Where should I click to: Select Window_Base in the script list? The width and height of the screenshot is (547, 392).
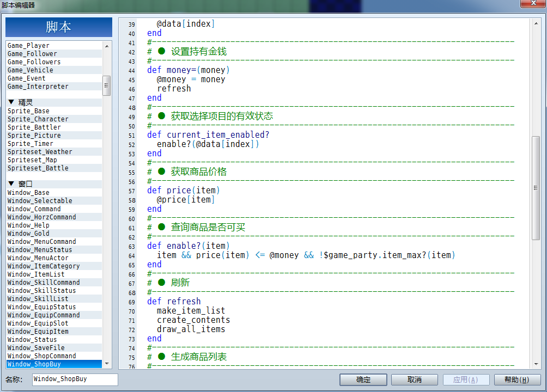(x=54, y=193)
